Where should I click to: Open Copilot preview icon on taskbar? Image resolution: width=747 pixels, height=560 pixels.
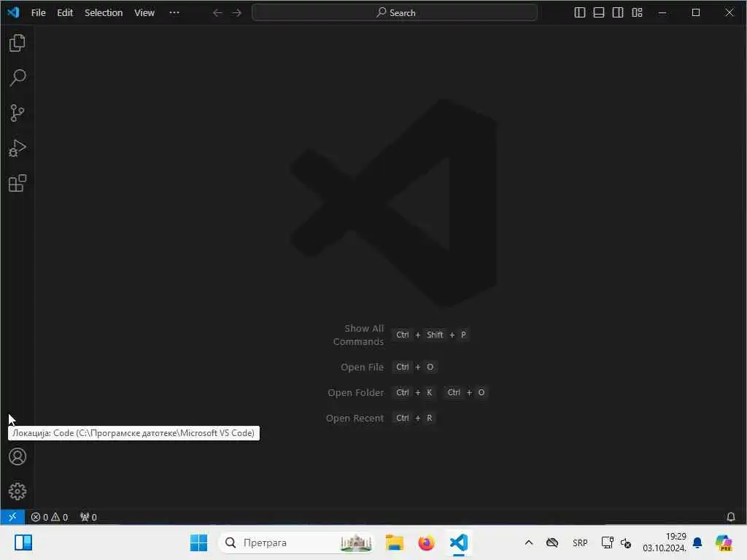[x=724, y=542]
